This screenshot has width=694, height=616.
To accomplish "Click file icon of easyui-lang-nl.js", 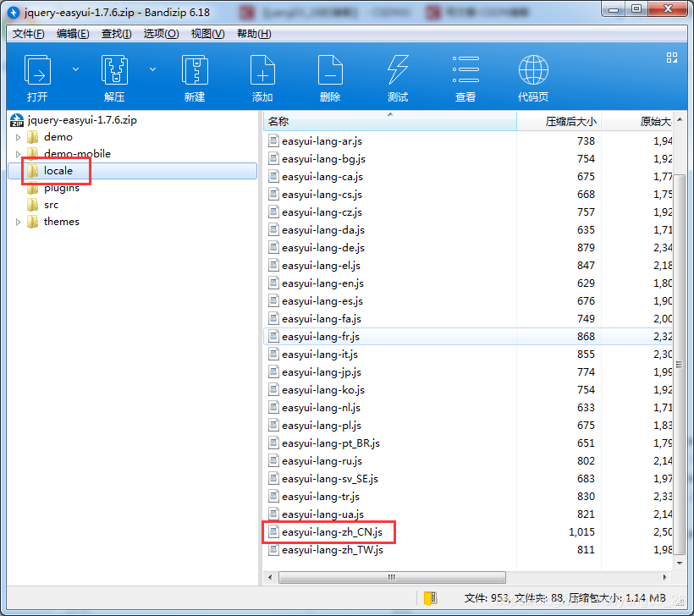I will click(273, 408).
